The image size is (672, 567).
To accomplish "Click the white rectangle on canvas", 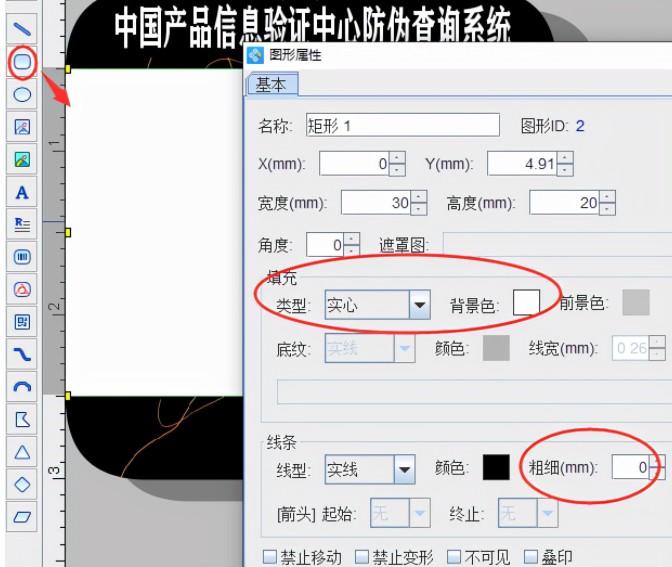I will [154, 232].
